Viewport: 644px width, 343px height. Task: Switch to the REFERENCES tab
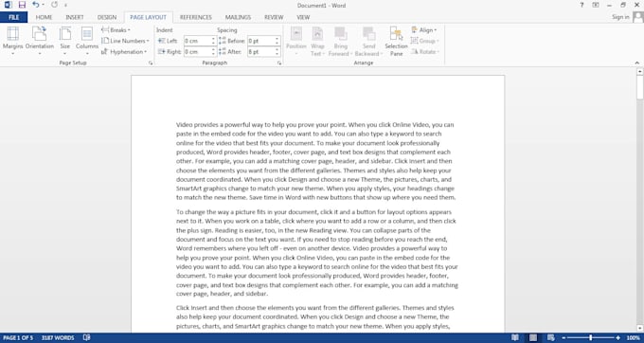click(195, 17)
